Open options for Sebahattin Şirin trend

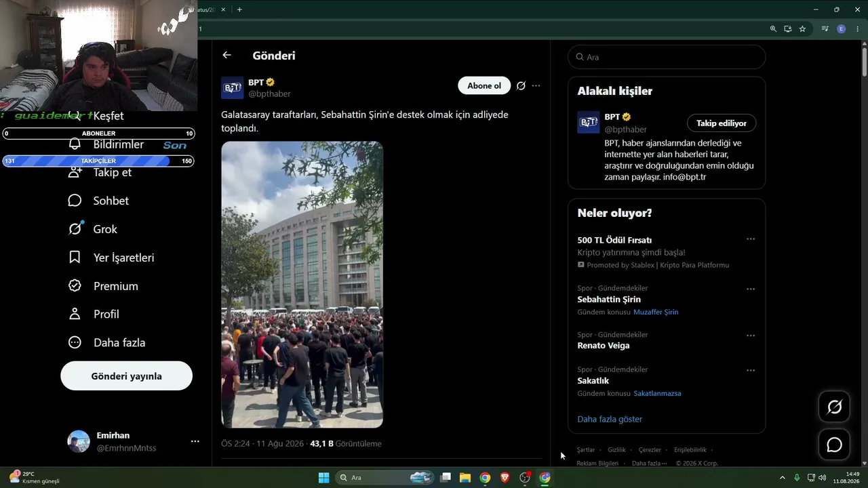click(751, 289)
